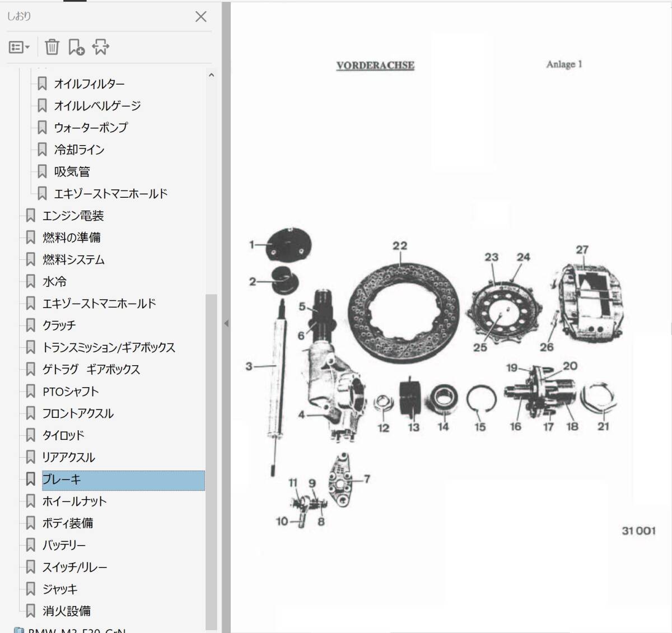Click the bookmark icon beside PTOシャフト
Image resolution: width=672 pixels, height=633 pixels.
31,391
